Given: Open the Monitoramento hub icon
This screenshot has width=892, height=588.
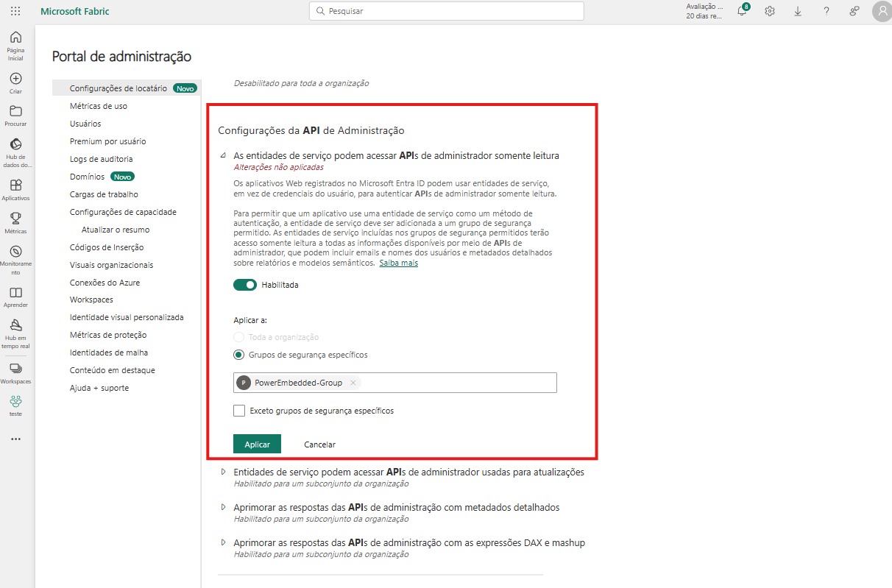Looking at the screenshot, I should pyautogui.click(x=15, y=252).
